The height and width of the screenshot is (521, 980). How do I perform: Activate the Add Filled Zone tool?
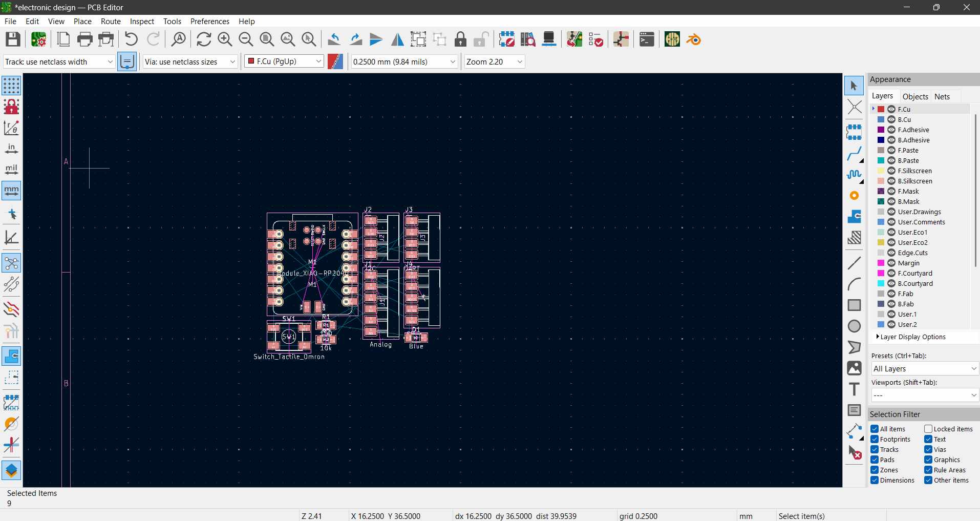pos(855,217)
